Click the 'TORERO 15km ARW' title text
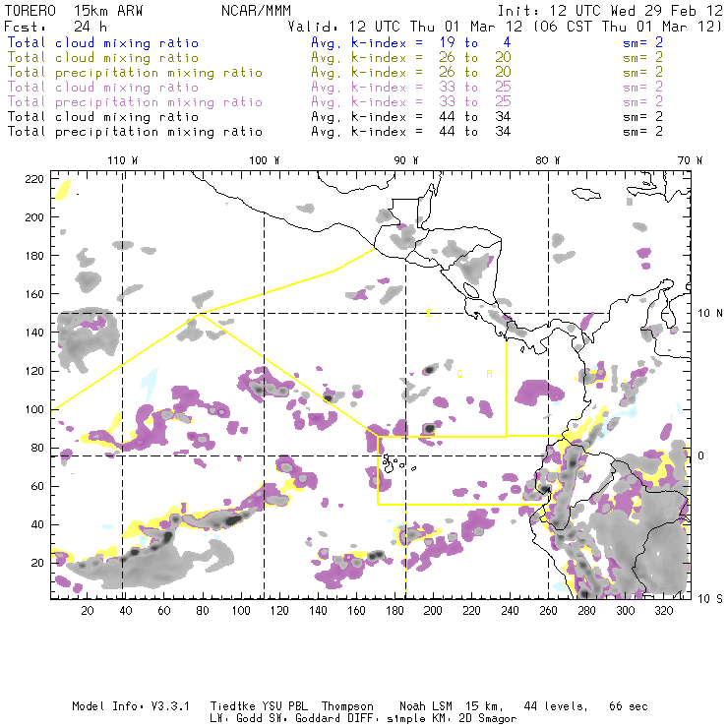 point(74,11)
